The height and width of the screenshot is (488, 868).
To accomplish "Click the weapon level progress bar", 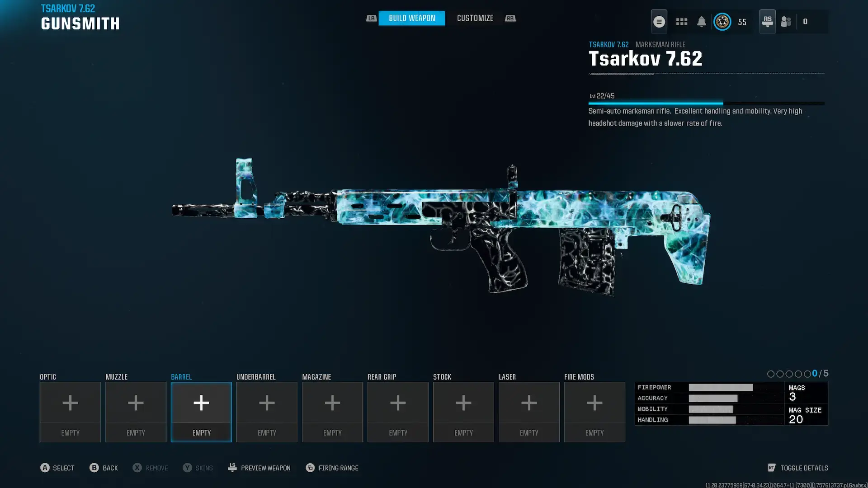I will pos(706,103).
